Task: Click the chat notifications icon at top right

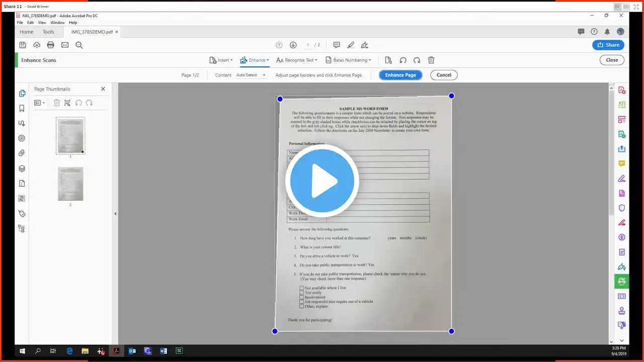Action: pos(581,32)
